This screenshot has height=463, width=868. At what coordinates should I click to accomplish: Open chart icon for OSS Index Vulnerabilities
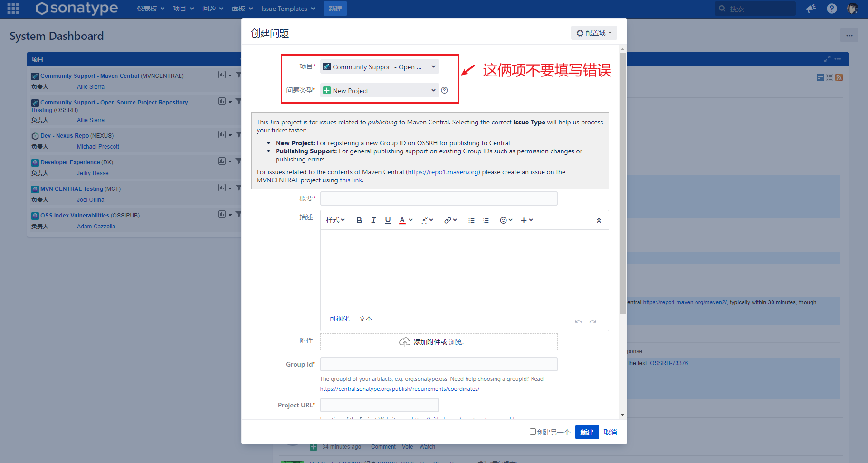222,214
